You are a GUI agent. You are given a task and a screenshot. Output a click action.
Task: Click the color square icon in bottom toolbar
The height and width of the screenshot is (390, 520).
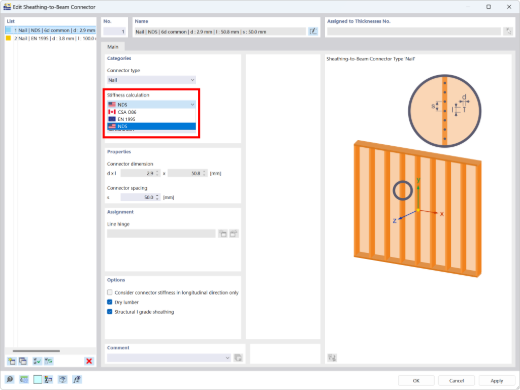click(x=37, y=379)
